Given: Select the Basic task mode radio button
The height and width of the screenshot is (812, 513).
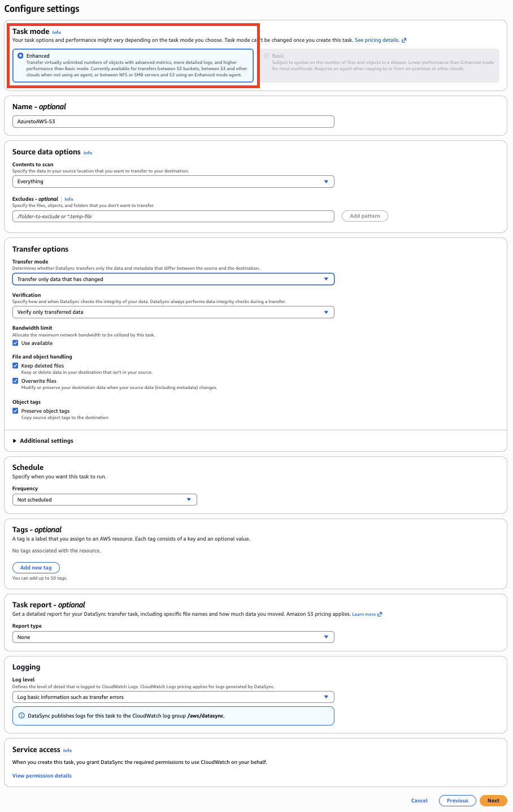Looking at the screenshot, I should pos(266,56).
